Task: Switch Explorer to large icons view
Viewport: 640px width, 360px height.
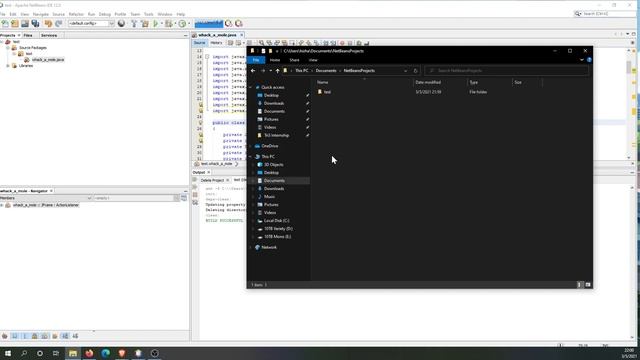Action: coord(588,285)
